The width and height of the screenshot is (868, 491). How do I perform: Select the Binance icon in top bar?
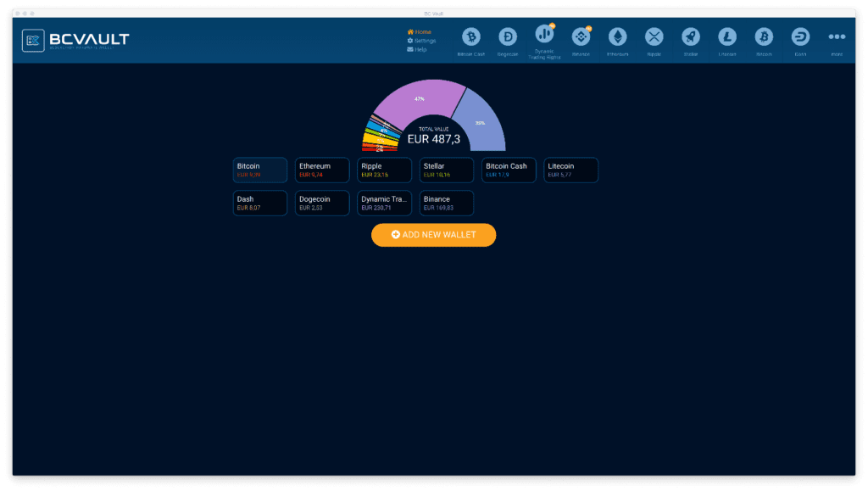click(x=581, y=37)
